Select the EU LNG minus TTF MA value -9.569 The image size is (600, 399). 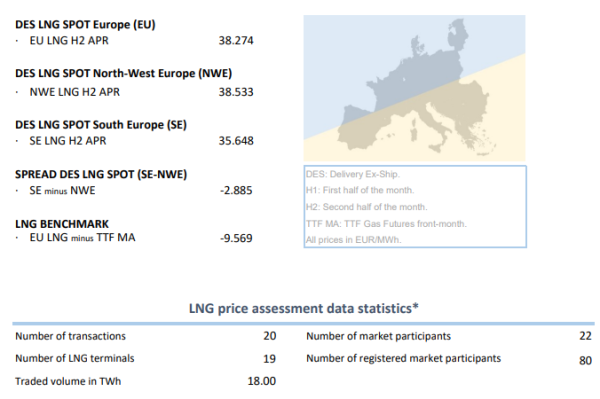click(236, 238)
